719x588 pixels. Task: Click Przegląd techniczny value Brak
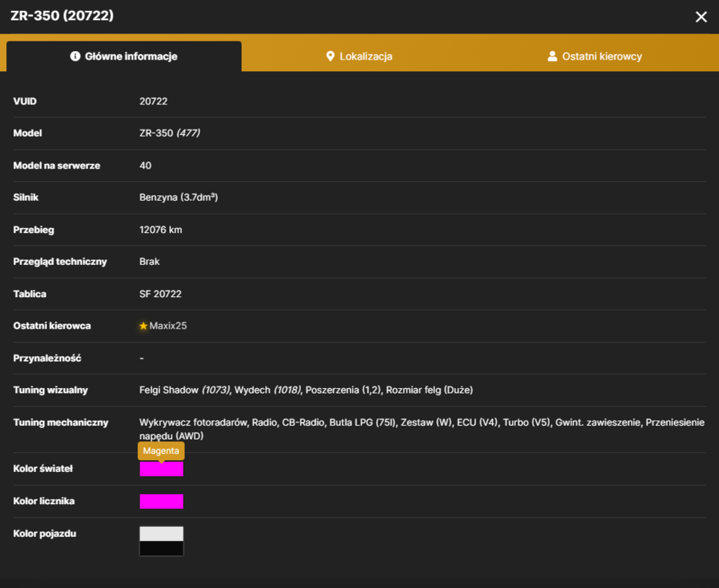[150, 261]
